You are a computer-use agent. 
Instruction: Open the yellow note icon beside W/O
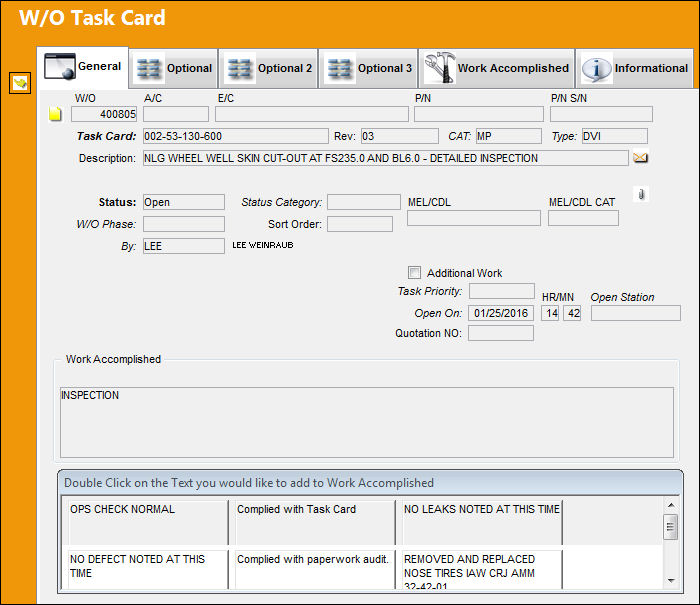click(x=55, y=114)
